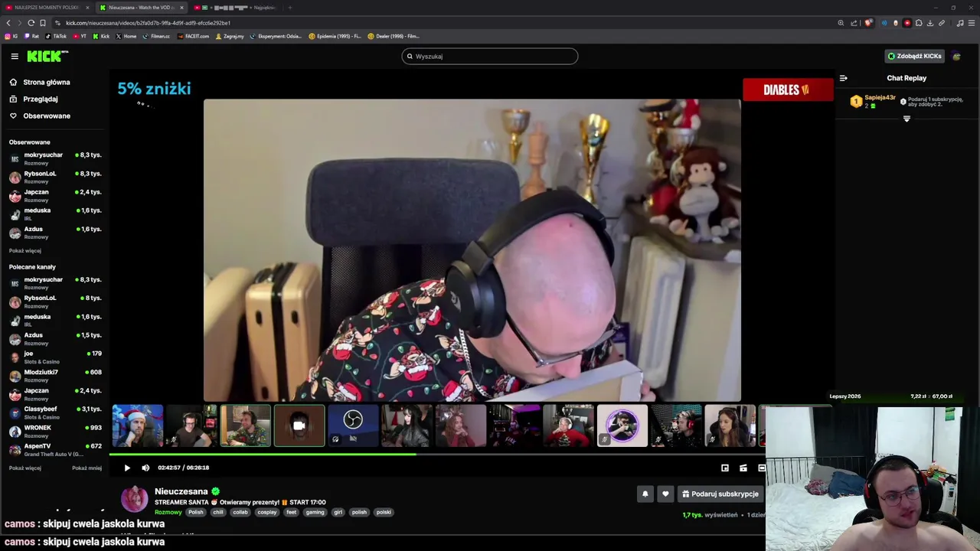Click the address bar URL
Screen dimensions: 980x551
pos(148,23)
